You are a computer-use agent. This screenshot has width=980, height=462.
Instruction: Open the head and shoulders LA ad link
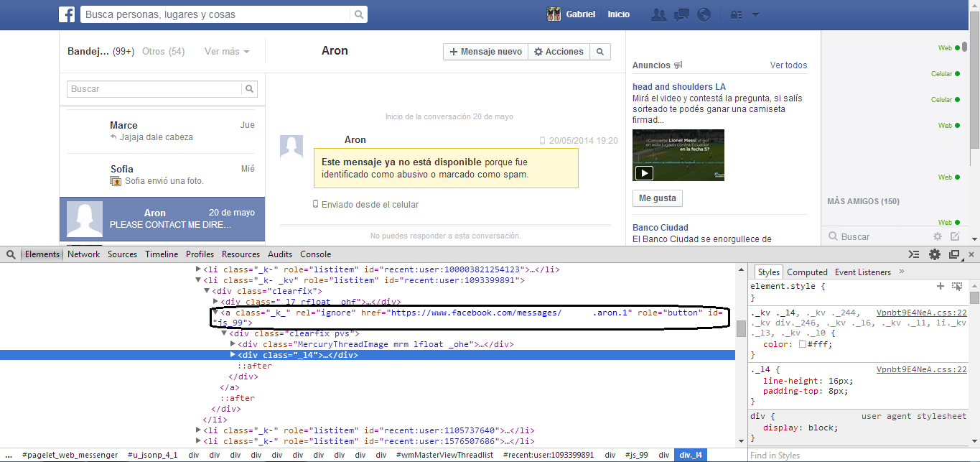point(678,87)
